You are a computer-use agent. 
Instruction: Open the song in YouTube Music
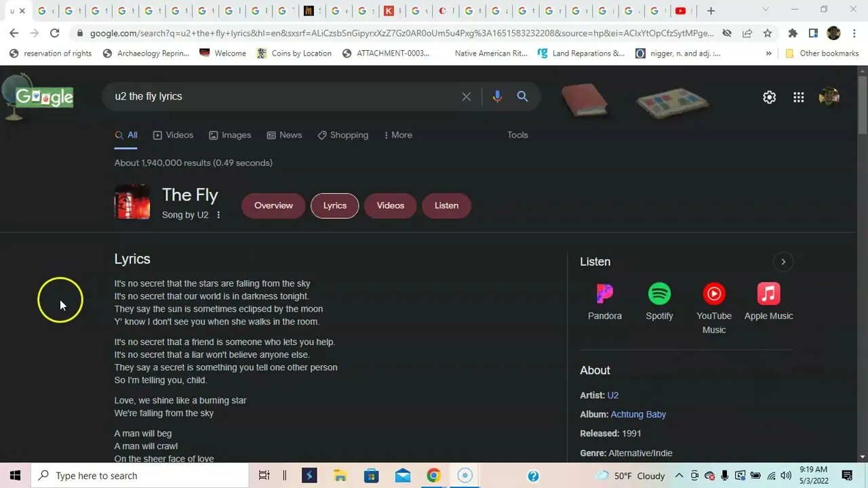coord(714,308)
